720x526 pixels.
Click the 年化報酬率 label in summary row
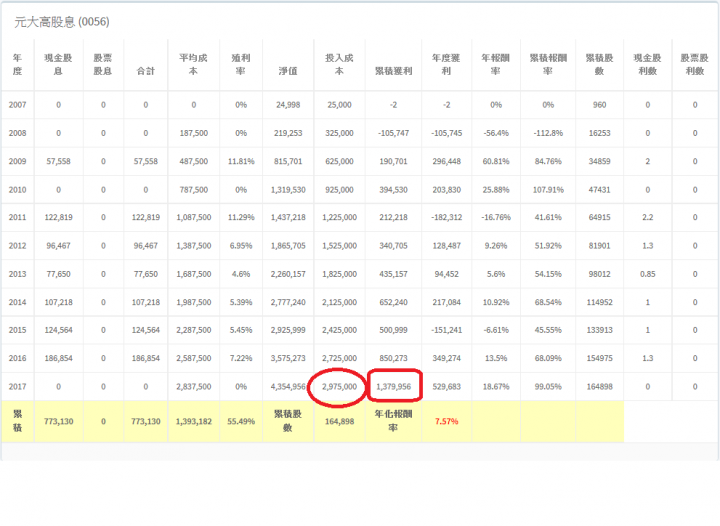click(x=394, y=421)
